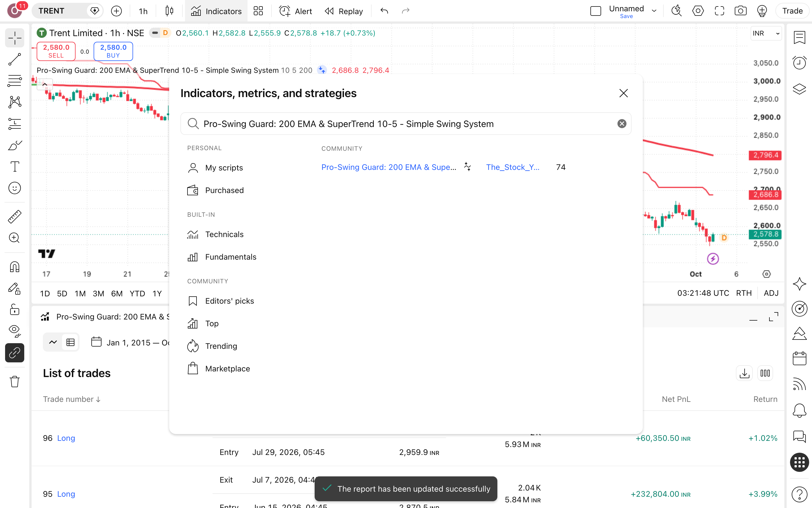Expand the Unnamed layout dropdown arrow
This screenshot has width=812, height=508.
point(654,11)
